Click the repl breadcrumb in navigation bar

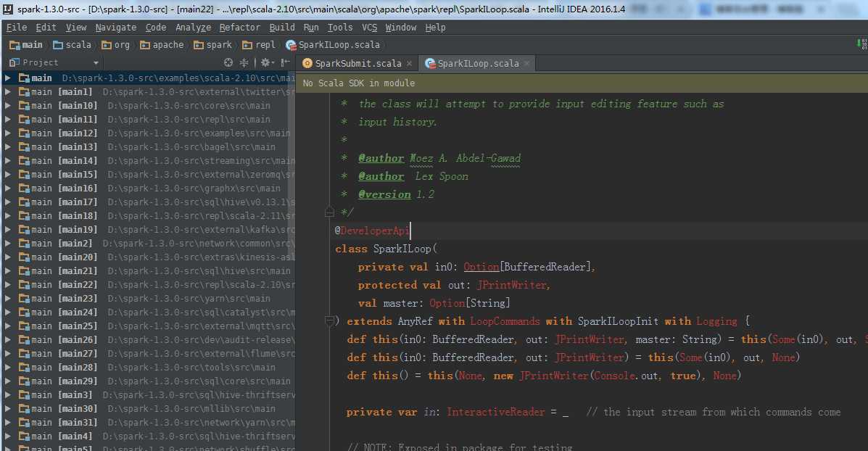[259, 45]
